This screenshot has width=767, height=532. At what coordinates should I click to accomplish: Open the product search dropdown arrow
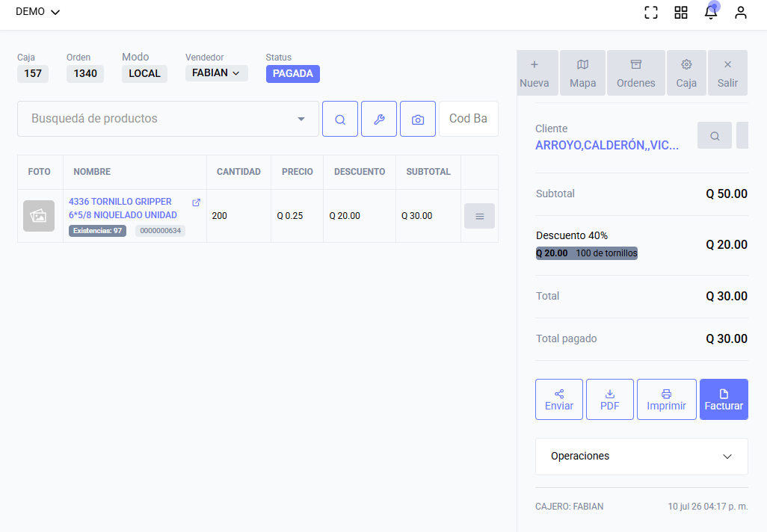(x=301, y=119)
